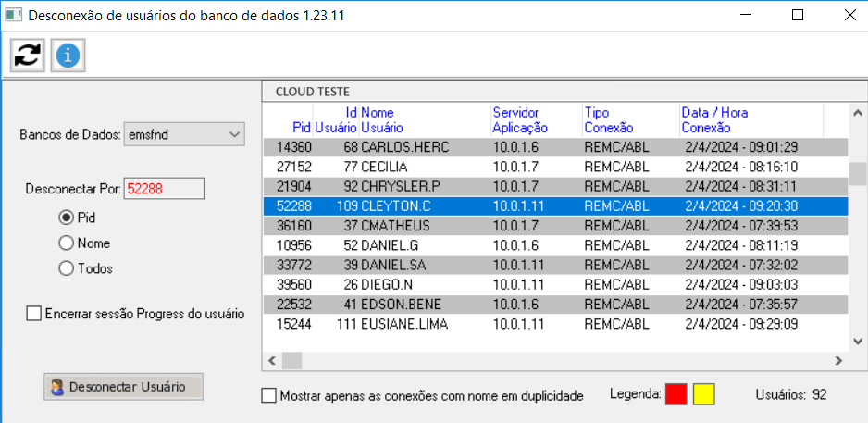
Task: Click Pid cell 14360
Action: pyautogui.click(x=294, y=147)
